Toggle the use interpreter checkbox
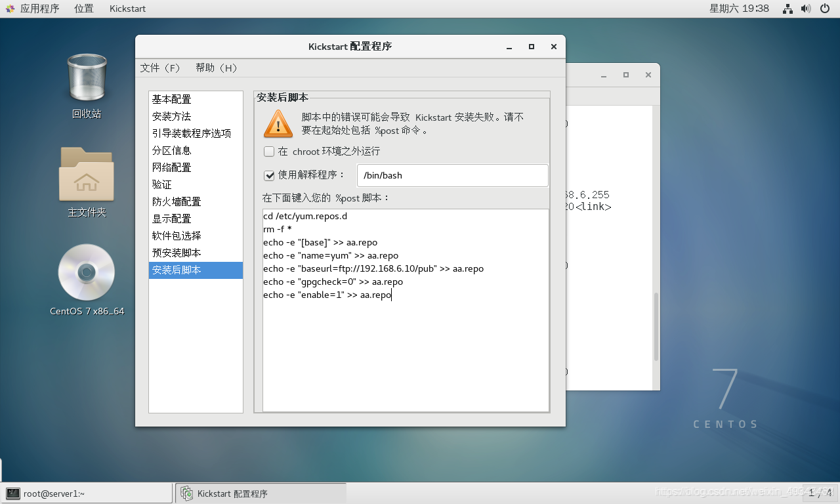 269,175
